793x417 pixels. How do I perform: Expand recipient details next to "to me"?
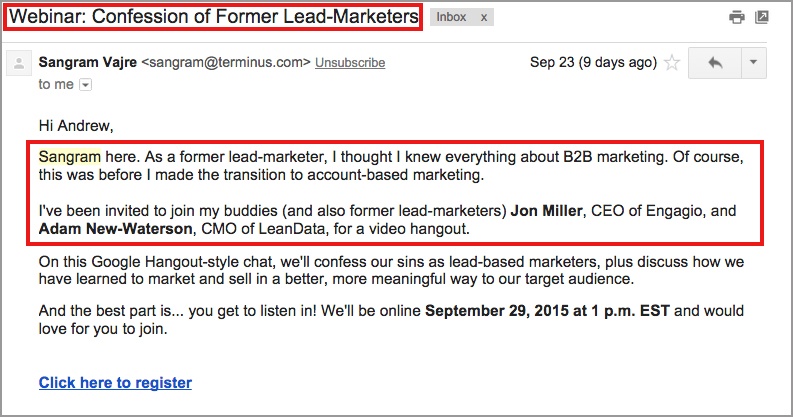[84, 85]
